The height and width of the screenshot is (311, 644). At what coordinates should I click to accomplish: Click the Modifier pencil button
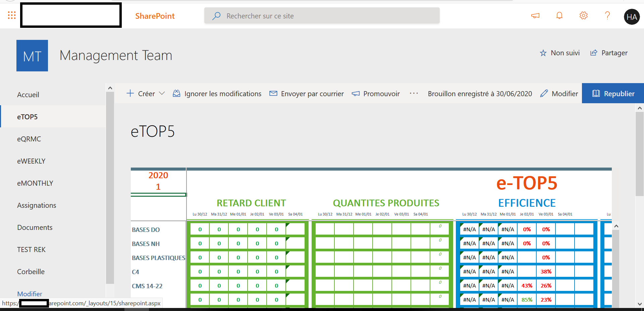(x=559, y=94)
